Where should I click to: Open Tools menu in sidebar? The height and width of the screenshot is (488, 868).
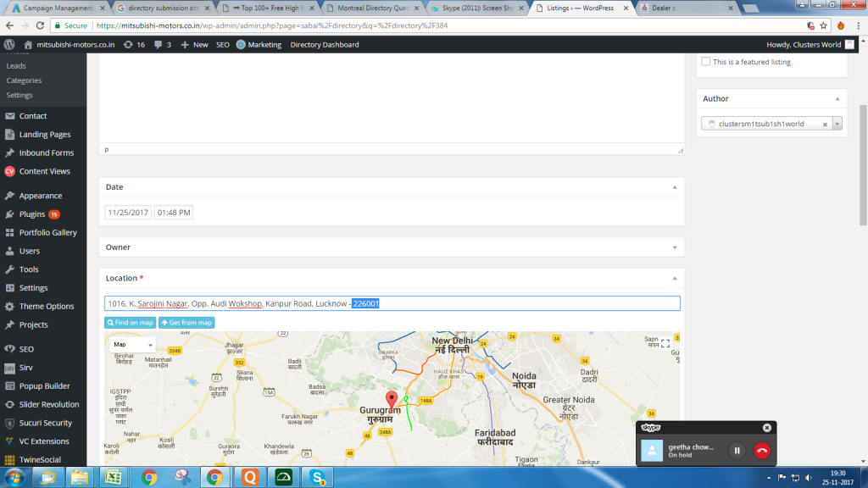click(29, 269)
